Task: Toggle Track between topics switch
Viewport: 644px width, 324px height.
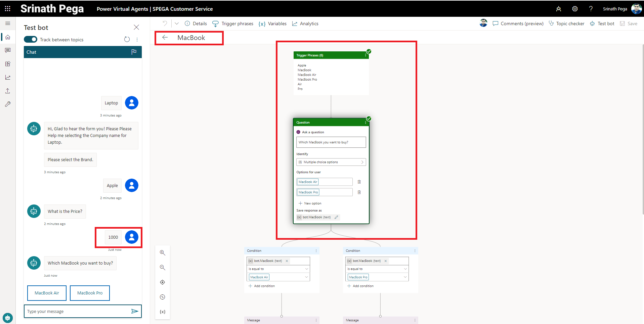Action: click(x=31, y=40)
